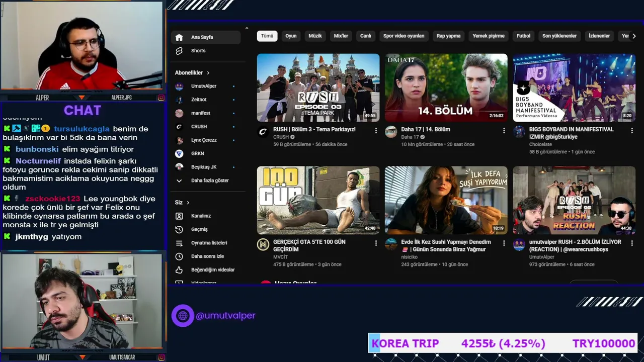The width and height of the screenshot is (644, 362).
Task: Select the Futbol filter chip
Action: click(x=523, y=36)
